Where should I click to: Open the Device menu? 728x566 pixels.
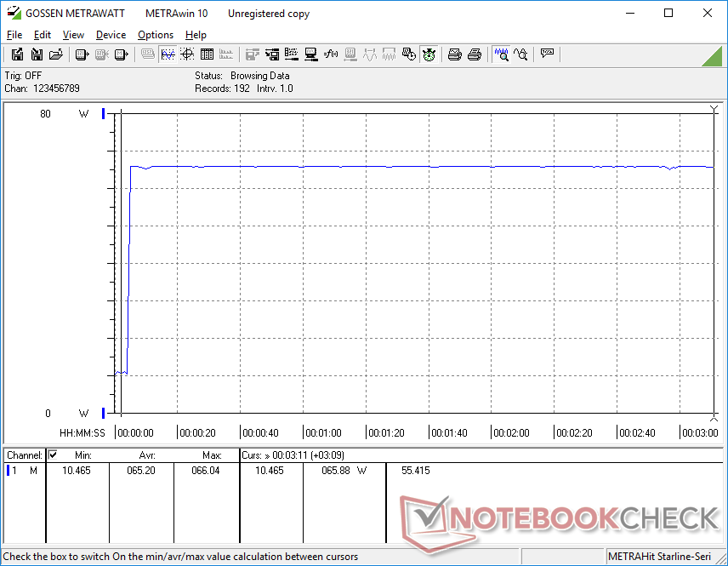[x=111, y=35]
